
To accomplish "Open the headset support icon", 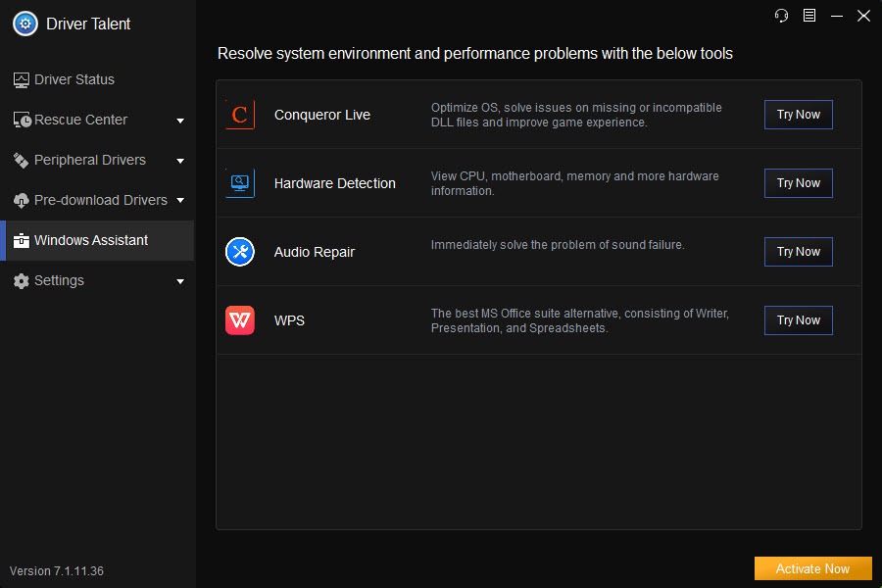I will click(781, 16).
